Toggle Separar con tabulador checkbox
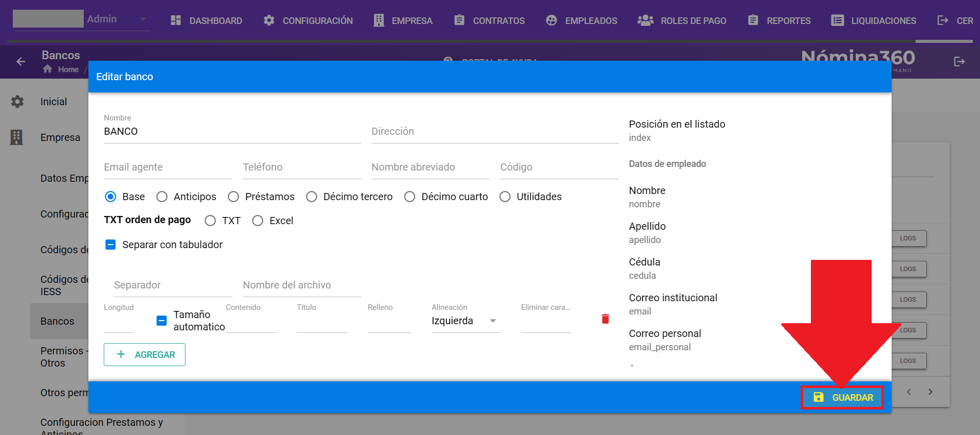 click(x=110, y=245)
